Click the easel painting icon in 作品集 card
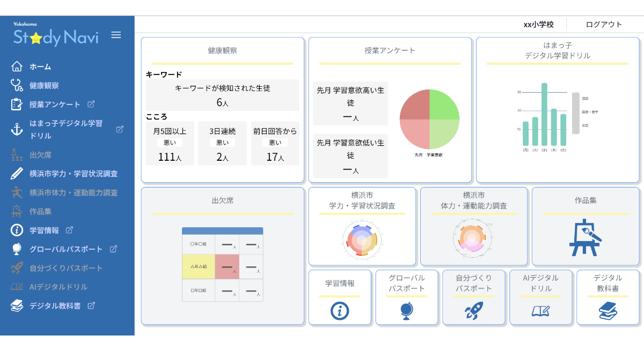 (585, 237)
